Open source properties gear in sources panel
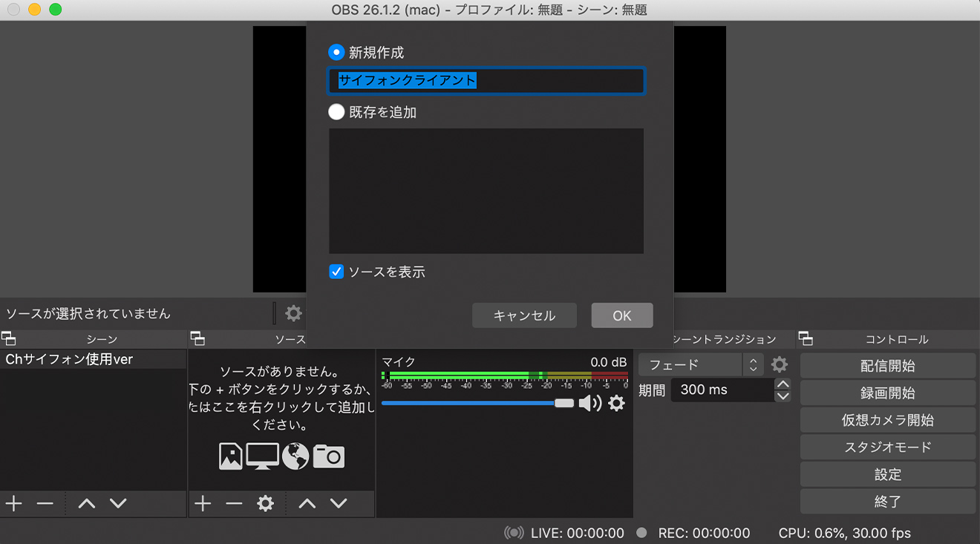Image resolution: width=980 pixels, height=544 pixels. [267, 503]
